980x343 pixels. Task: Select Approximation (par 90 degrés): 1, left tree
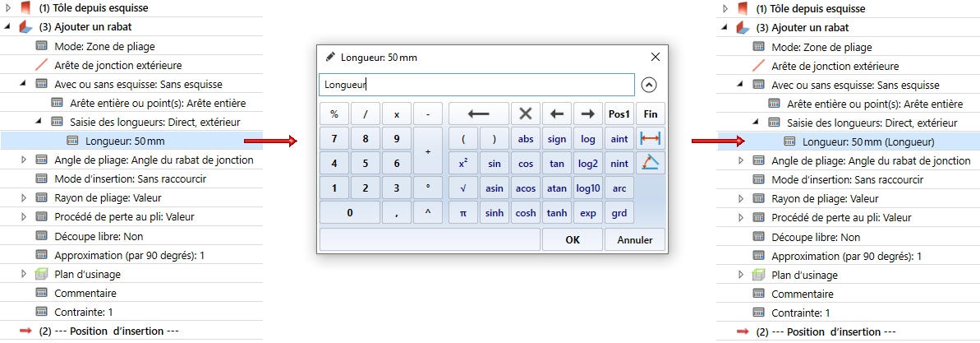point(131,255)
